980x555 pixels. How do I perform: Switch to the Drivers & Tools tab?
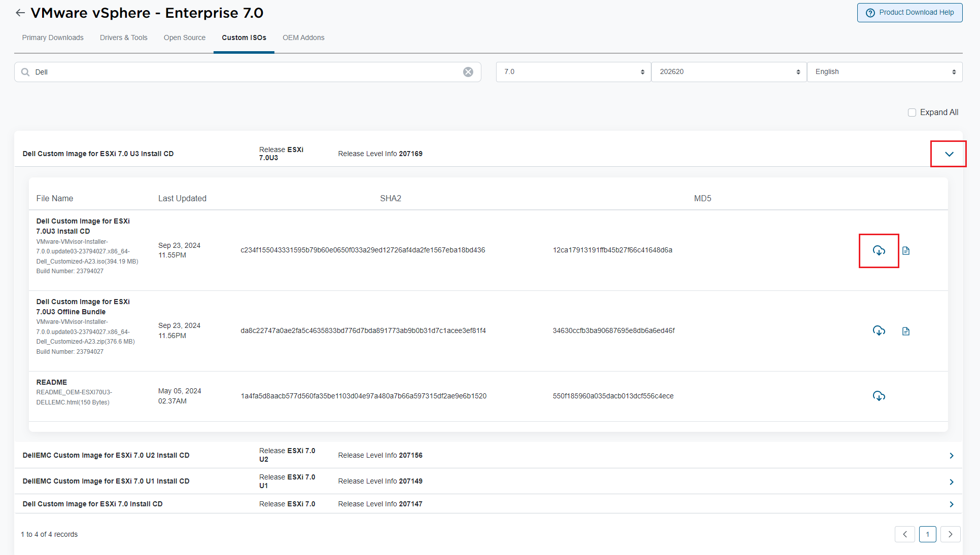(123, 38)
